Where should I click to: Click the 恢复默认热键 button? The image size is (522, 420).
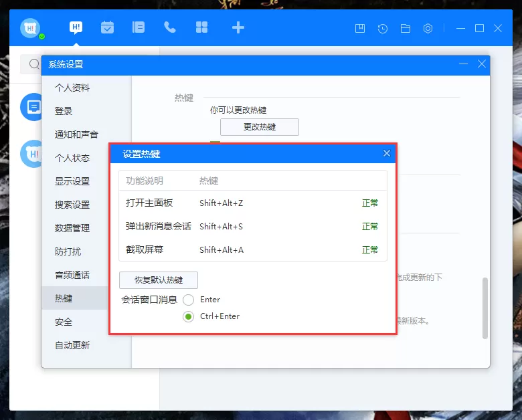(159, 280)
